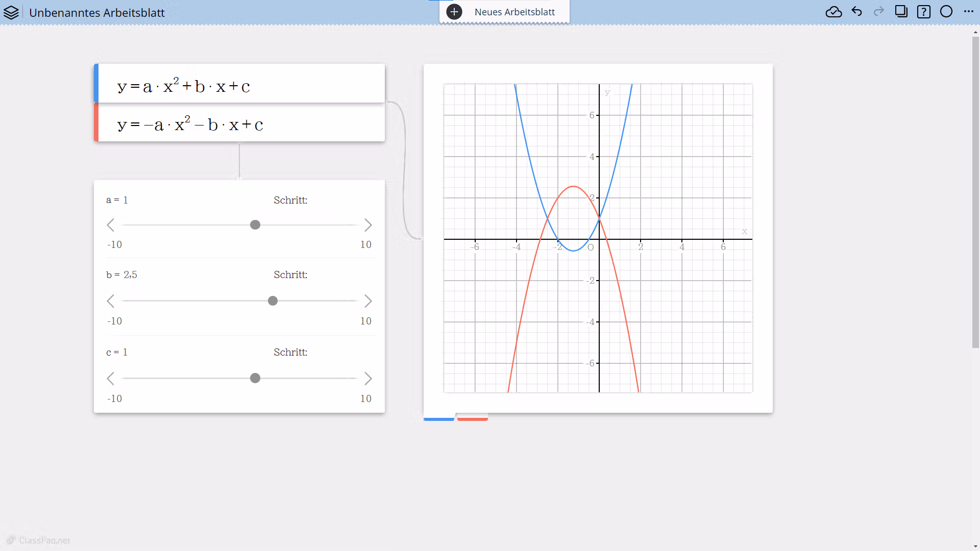980x551 pixels.
Task: Click the circle account icon
Action: 946,12
